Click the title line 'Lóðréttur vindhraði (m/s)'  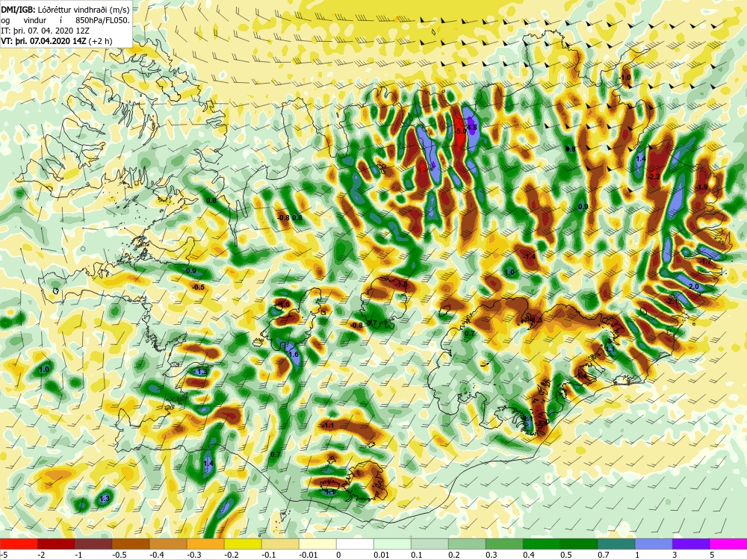(x=84, y=9)
